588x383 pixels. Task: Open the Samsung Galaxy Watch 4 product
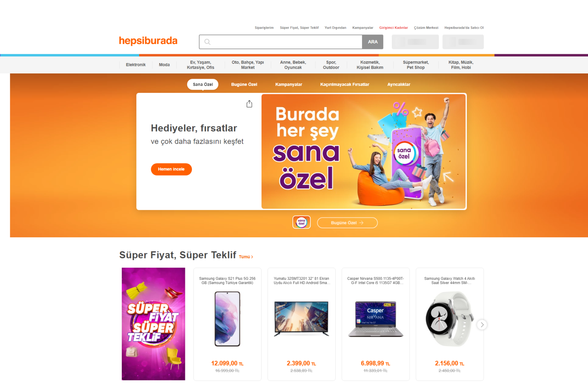pyautogui.click(x=450, y=324)
